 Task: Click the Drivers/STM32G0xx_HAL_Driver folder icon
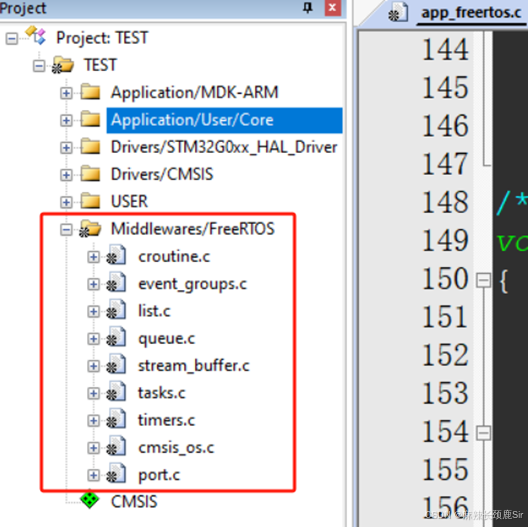click(90, 146)
